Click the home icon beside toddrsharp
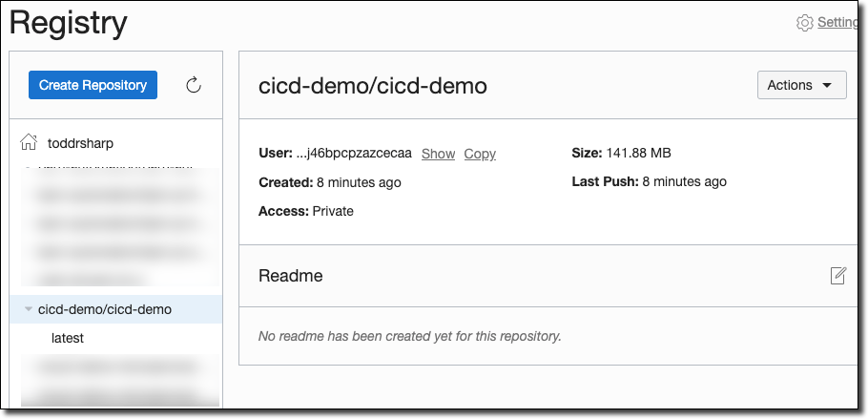868x419 pixels. coord(29,143)
